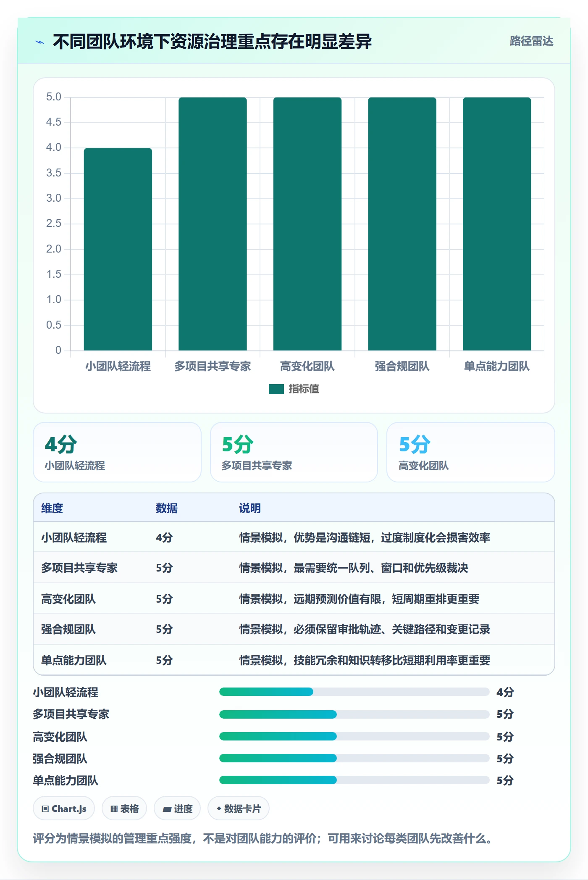This screenshot has width=588, height=880.
Task: Click the 路径雷达 label in header
Action: coord(531,41)
